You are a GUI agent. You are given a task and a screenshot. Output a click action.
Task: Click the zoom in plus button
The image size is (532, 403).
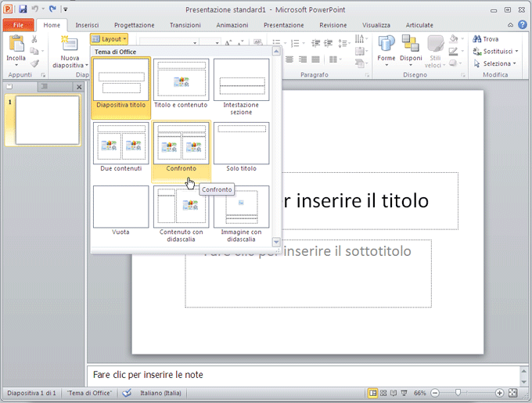click(499, 393)
